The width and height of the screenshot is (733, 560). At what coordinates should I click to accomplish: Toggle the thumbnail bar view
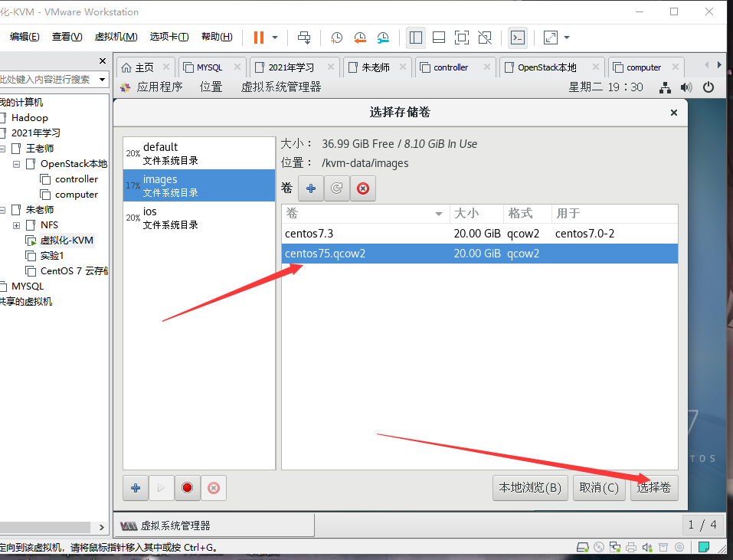click(438, 38)
